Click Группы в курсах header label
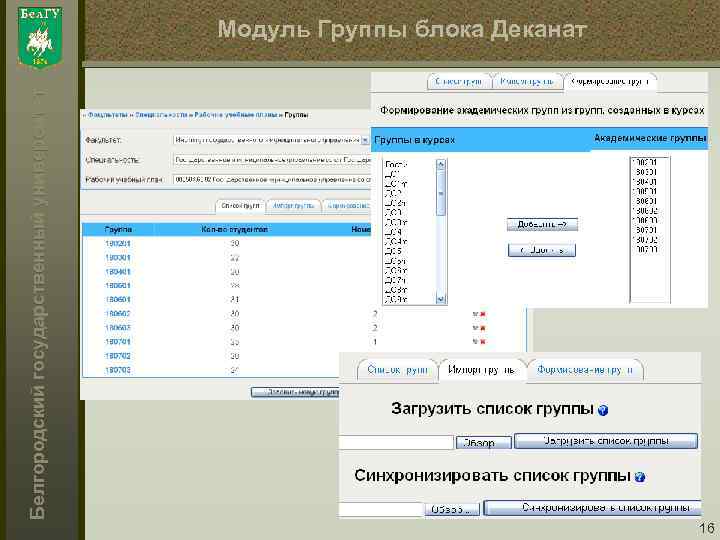The image size is (720, 540). coord(414,140)
